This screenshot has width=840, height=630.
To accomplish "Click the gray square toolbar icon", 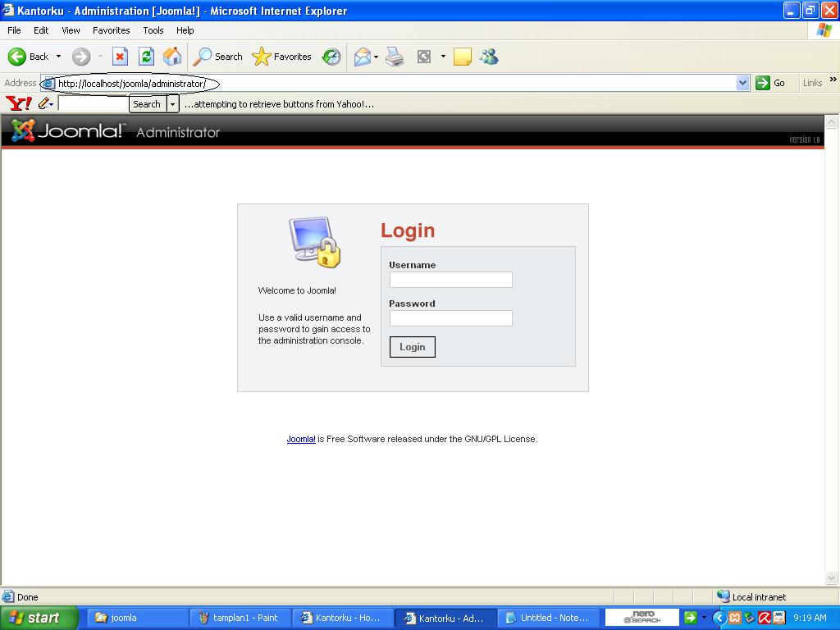I will point(424,57).
